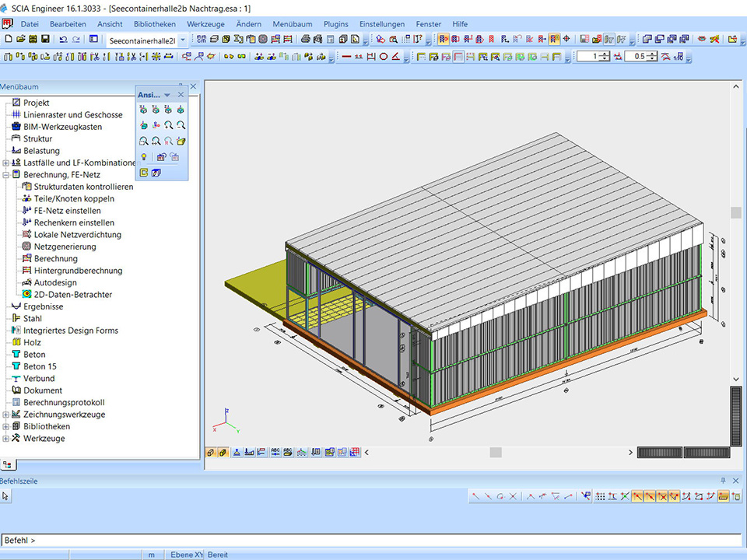
Task: Click the Undo arrow icon
Action: 63,39
